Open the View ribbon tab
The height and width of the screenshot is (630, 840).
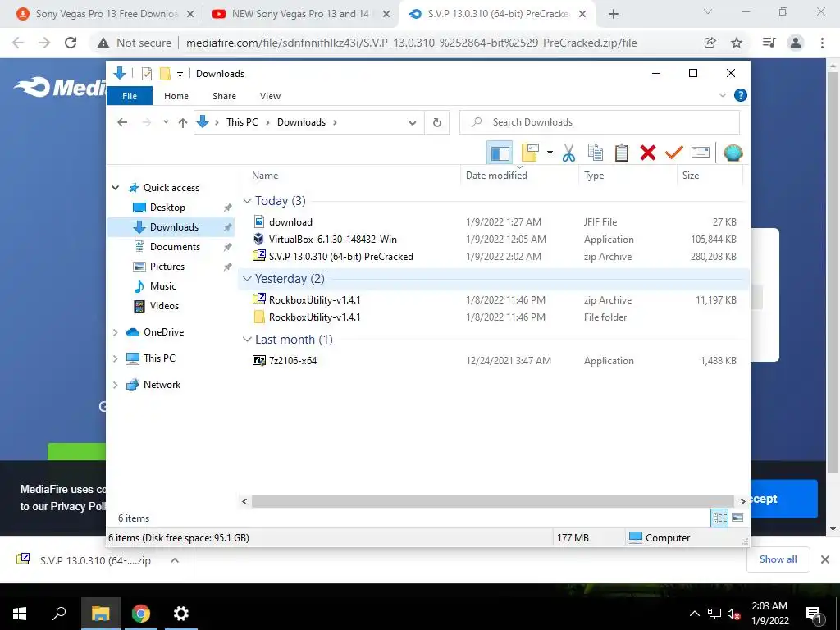270,96
